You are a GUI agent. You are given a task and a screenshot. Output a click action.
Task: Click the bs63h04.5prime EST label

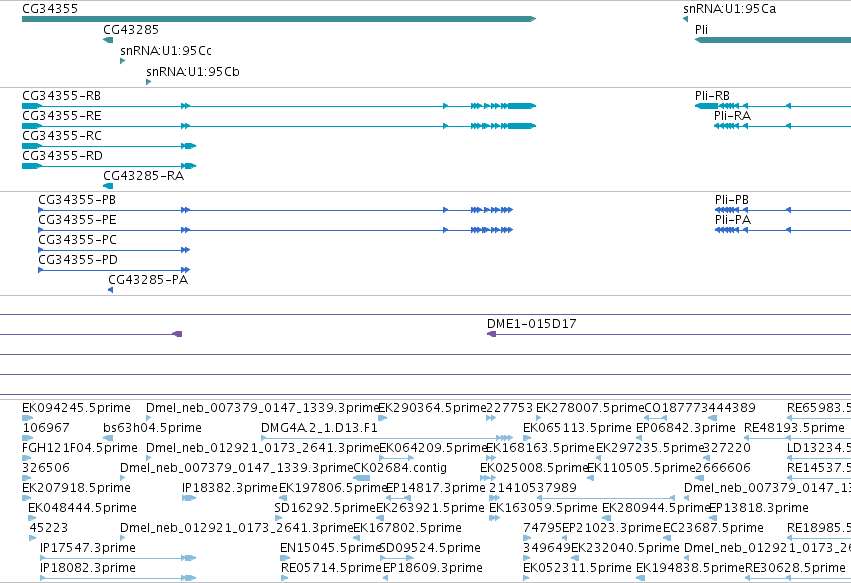[x=152, y=428]
